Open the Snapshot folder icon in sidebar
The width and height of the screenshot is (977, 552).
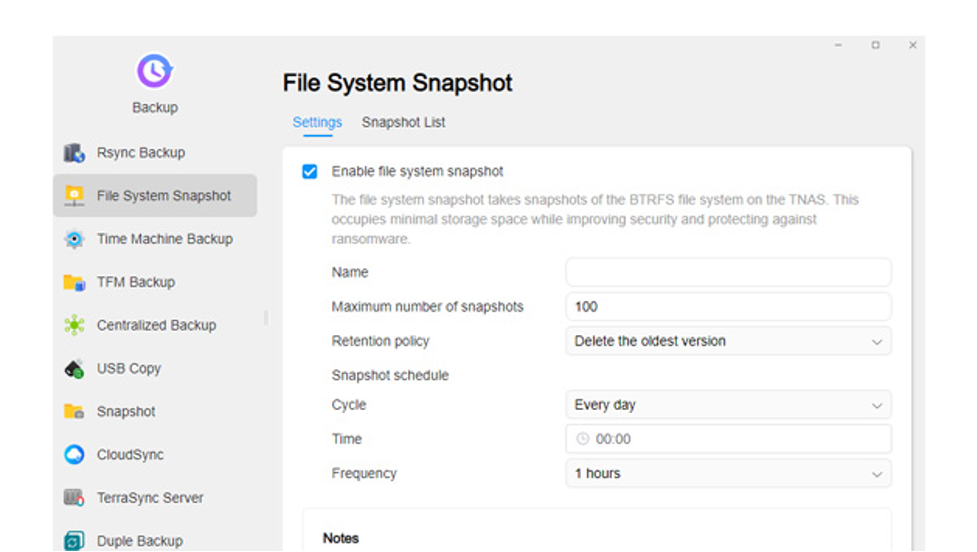point(74,412)
